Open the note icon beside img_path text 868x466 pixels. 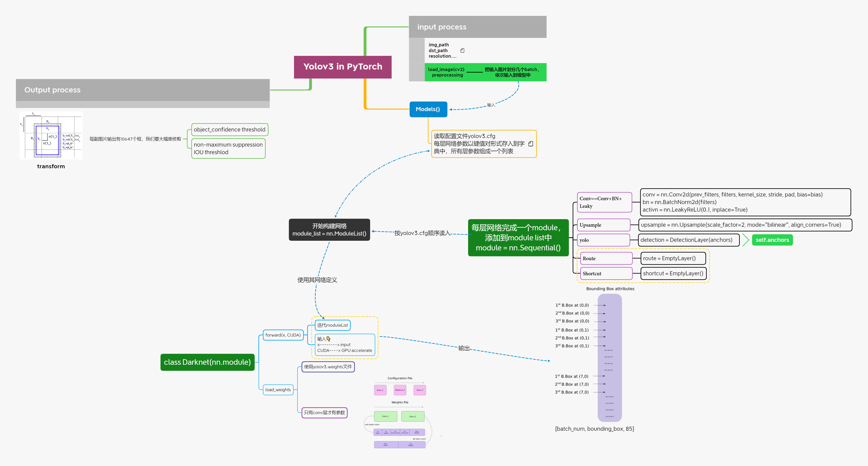point(462,51)
